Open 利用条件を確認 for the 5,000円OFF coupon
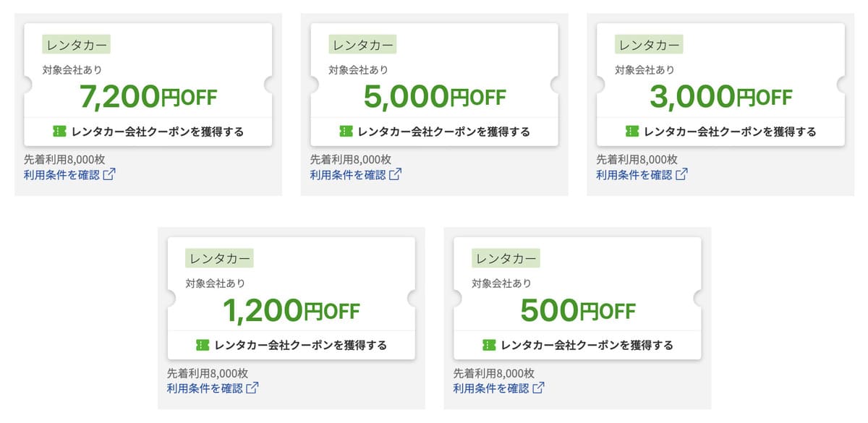868x423 pixels. click(348, 175)
